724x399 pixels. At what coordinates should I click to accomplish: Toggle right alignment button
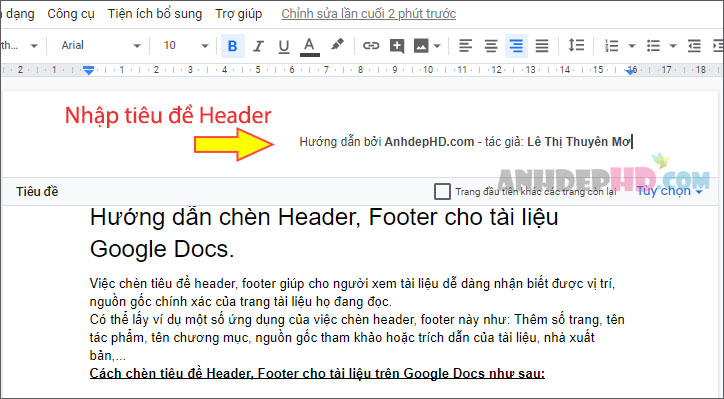point(516,46)
